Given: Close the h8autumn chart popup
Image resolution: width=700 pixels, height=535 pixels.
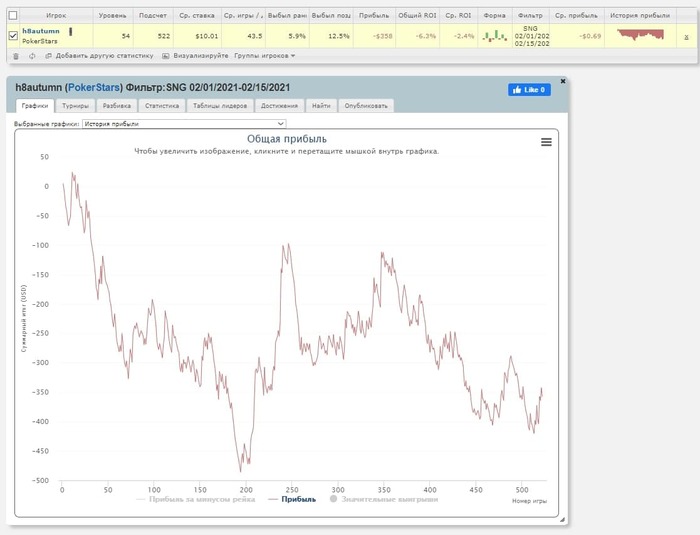Looking at the screenshot, I should [x=563, y=81].
